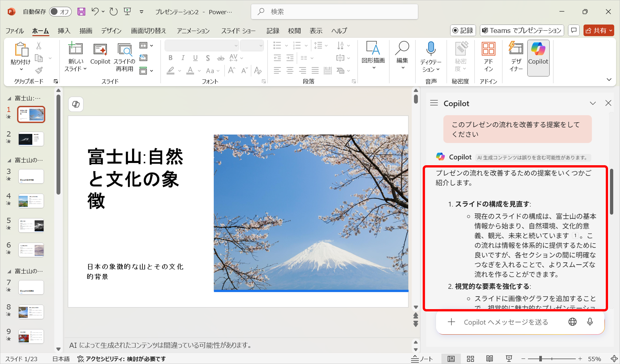Fit slide to current window icon
Image resolution: width=620 pixels, height=364 pixels.
point(614,359)
